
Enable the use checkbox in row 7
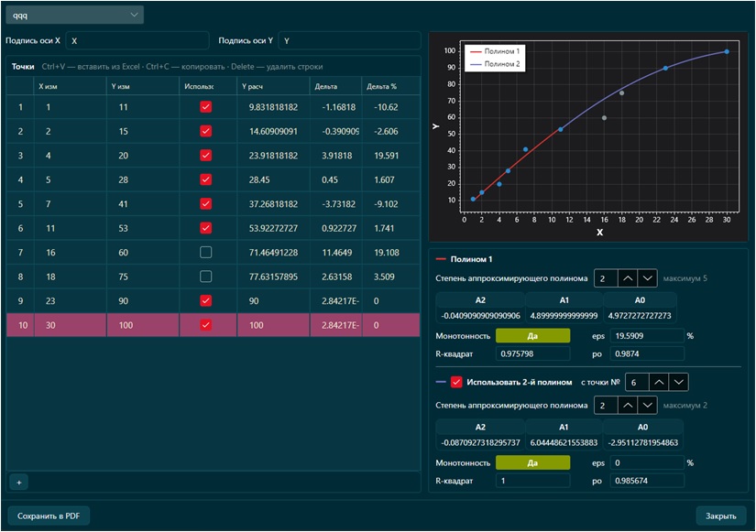(206, 252)
